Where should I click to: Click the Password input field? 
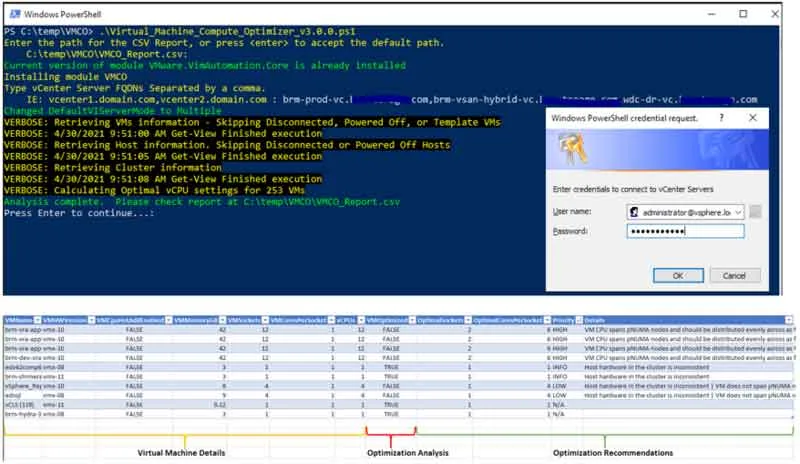pos(685,231)
